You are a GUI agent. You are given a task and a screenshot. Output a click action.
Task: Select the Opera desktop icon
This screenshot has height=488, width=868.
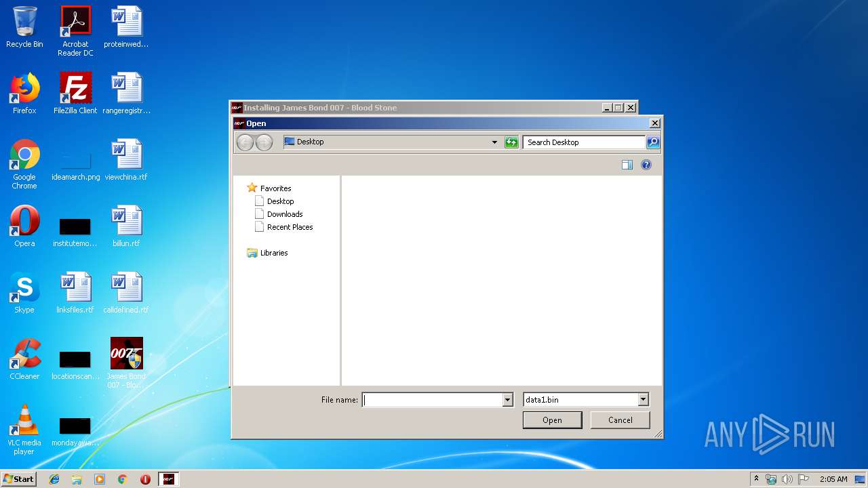click(x=24, y=226)
